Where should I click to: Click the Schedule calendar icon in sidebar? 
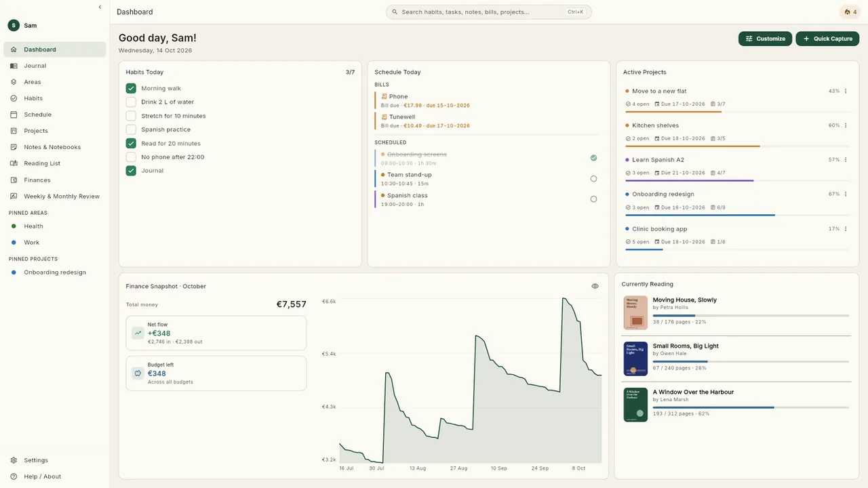click(14, 115)
